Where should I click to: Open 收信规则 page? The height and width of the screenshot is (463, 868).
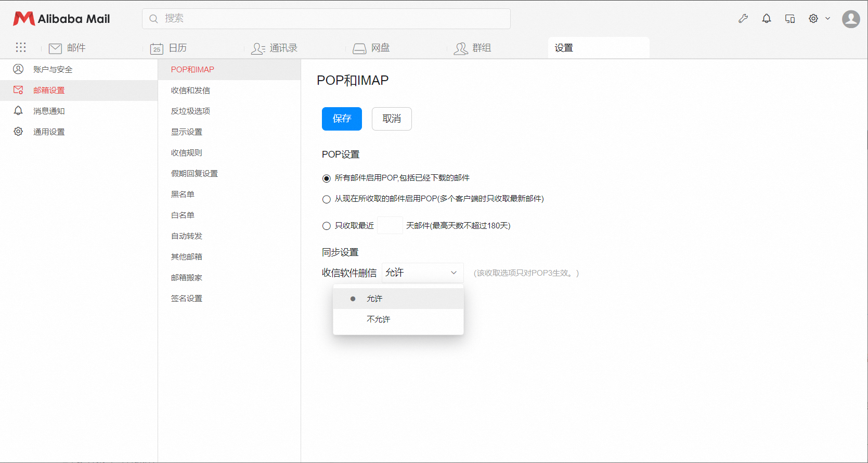coord(229,152)
